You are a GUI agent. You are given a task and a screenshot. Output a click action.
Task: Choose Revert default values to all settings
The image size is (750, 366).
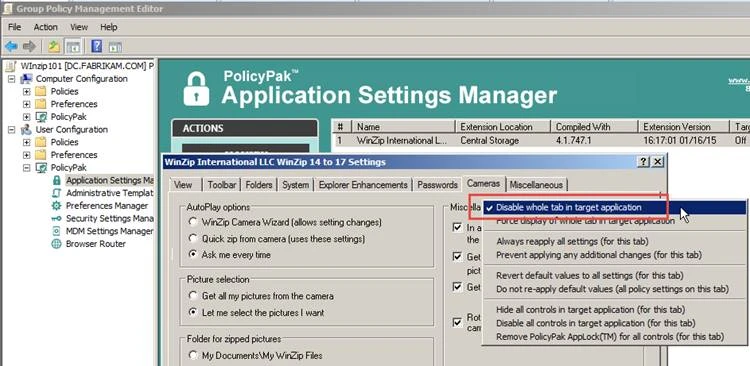[x=615, y=276]
